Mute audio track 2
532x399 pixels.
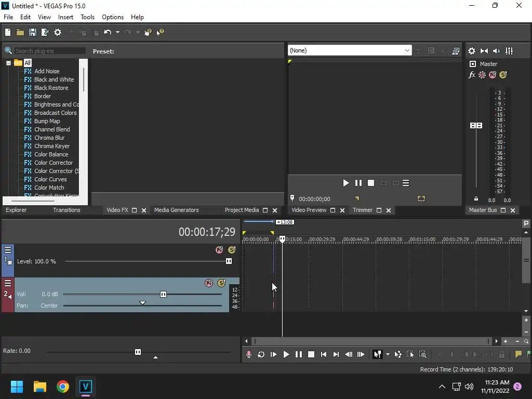coord(209,283)
